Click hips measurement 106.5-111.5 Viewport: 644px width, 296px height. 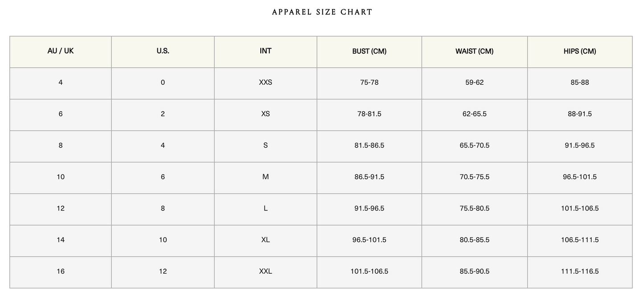pos(579,240)
